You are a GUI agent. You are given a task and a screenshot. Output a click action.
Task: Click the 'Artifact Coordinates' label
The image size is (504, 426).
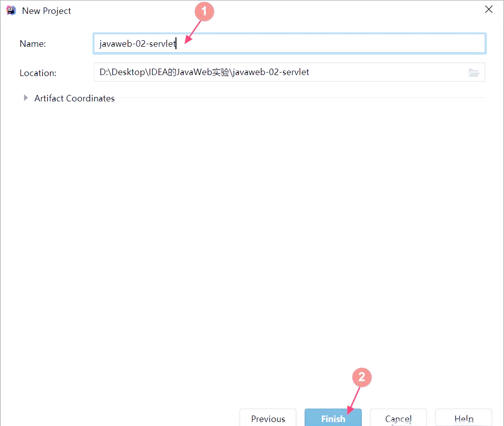click(x=75, y=98)
